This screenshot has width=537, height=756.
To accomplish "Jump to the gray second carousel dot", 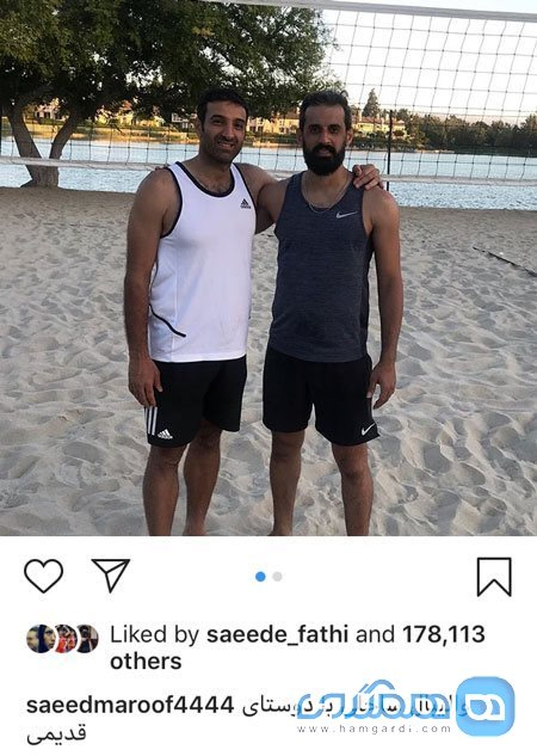I will point(277,577).
